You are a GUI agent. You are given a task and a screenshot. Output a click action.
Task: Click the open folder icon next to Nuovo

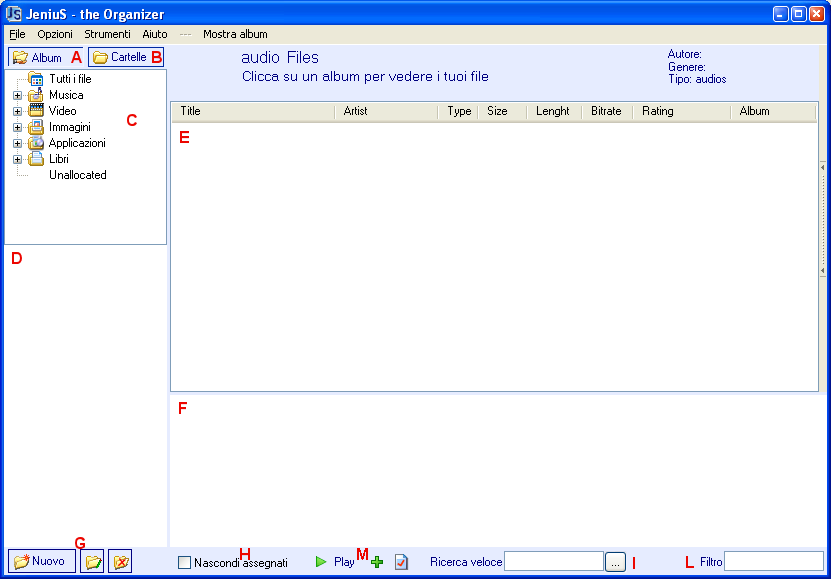[92, 562]
